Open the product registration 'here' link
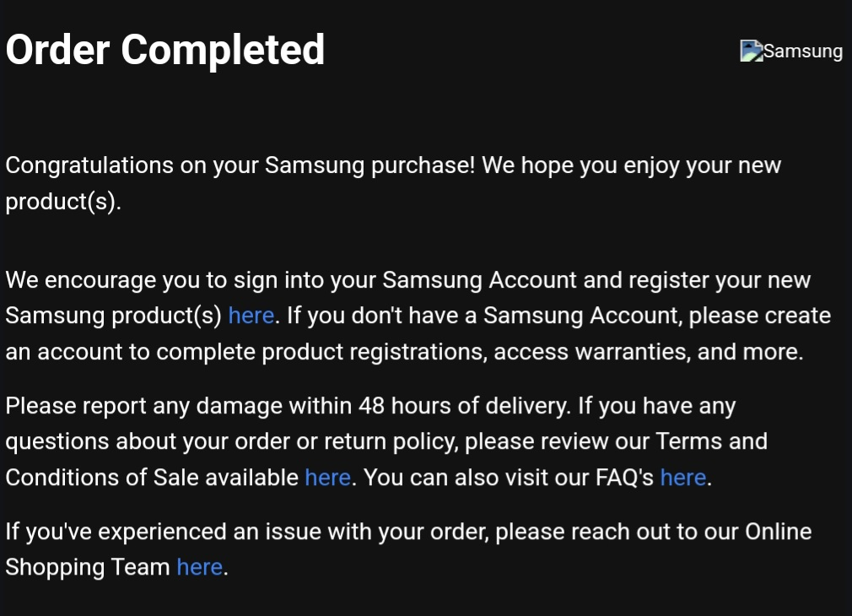 point(251,316)
